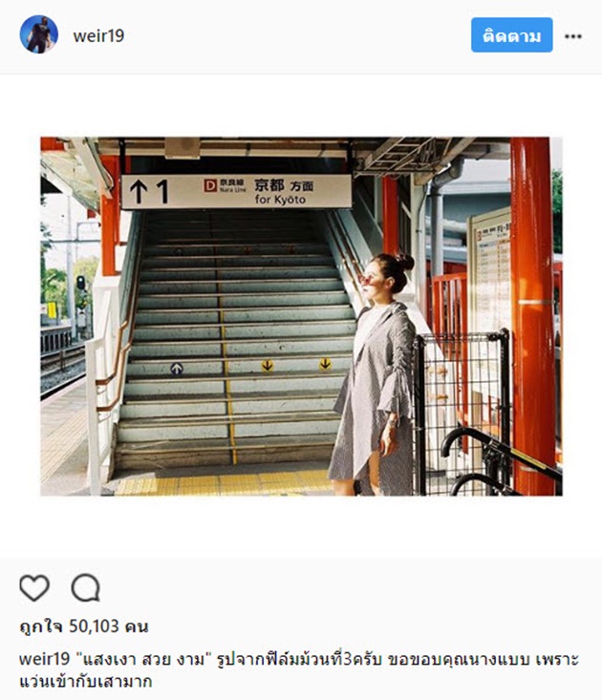Click the timetable board in the photo
The image size is (602, 700).
(x=490, y=272)
